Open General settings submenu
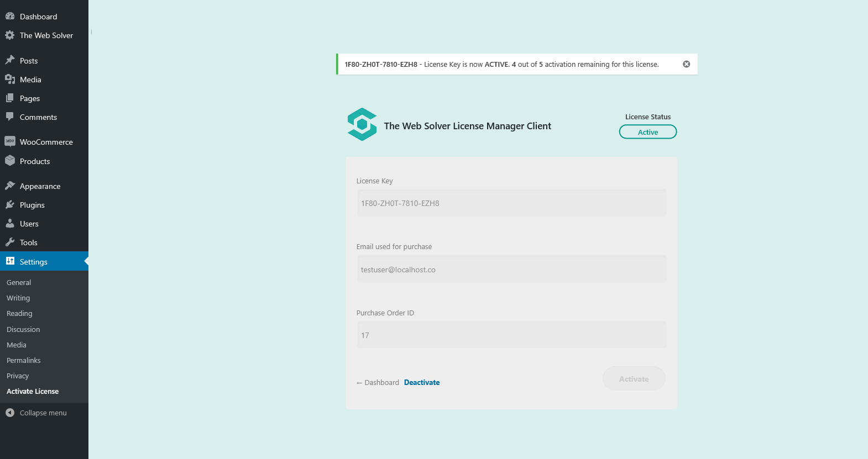 [x=19, y=282]
